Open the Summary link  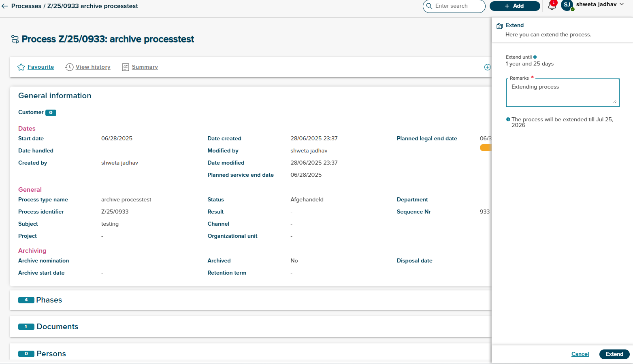click(x=145, y=67)
